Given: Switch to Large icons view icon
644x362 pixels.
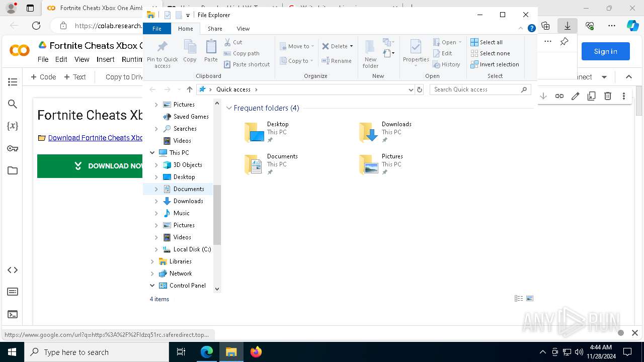Looking at the screenshot, I should point(530,299).
